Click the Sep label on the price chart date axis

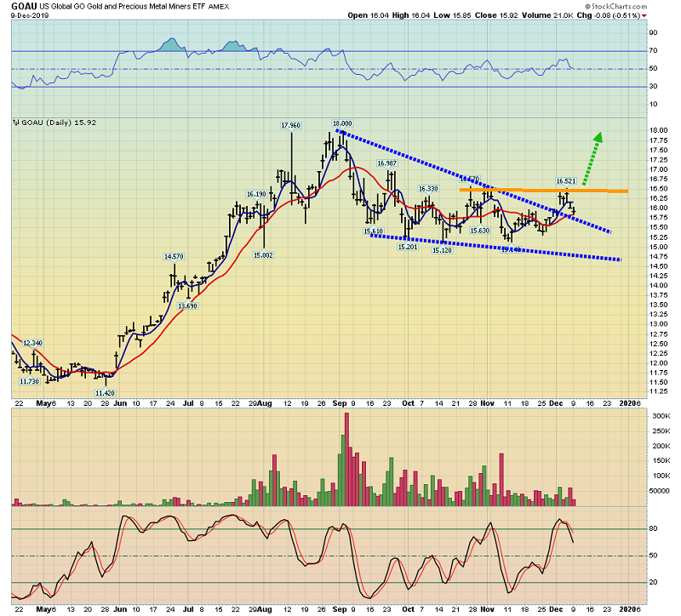pyautogui.click(x=340, y=403)
